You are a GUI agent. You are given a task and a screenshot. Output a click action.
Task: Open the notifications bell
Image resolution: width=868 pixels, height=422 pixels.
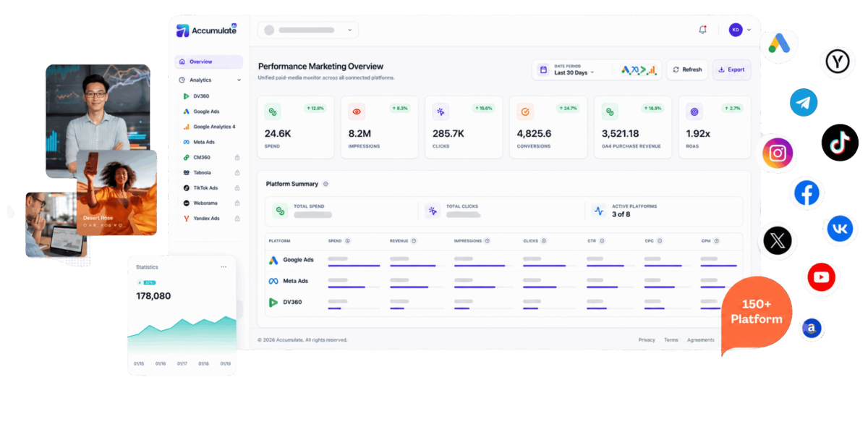(x=702, y=30)
